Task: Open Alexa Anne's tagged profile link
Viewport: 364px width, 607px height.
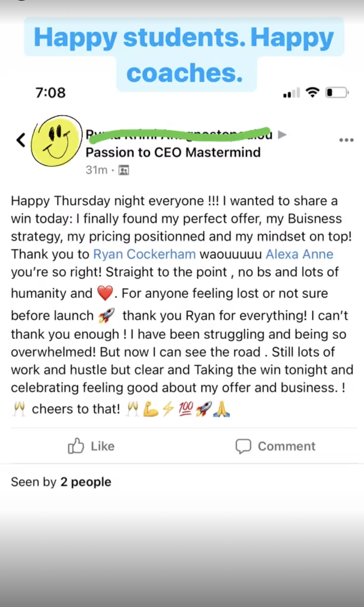Action: point(299,254)
